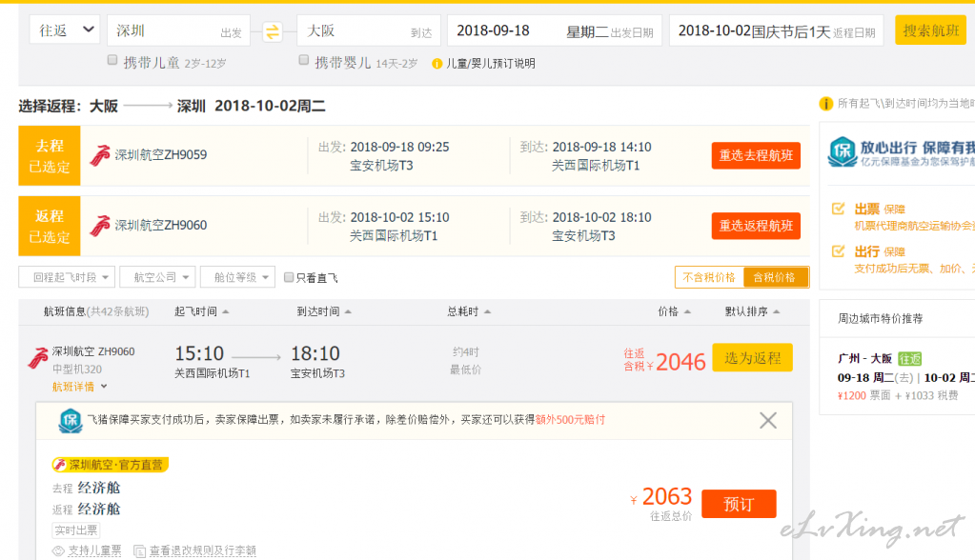Viewport: 975px width, 560px height.
Task: Click Shenzhen Airlines logo in return ZH9060 selected row
Action: [x=99, y=225]
